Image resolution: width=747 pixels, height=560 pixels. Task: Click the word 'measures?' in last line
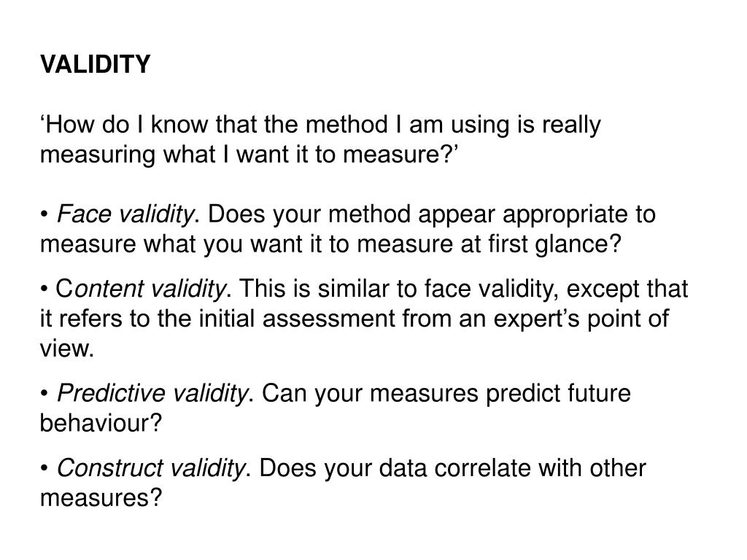click(x=101, y=498)
